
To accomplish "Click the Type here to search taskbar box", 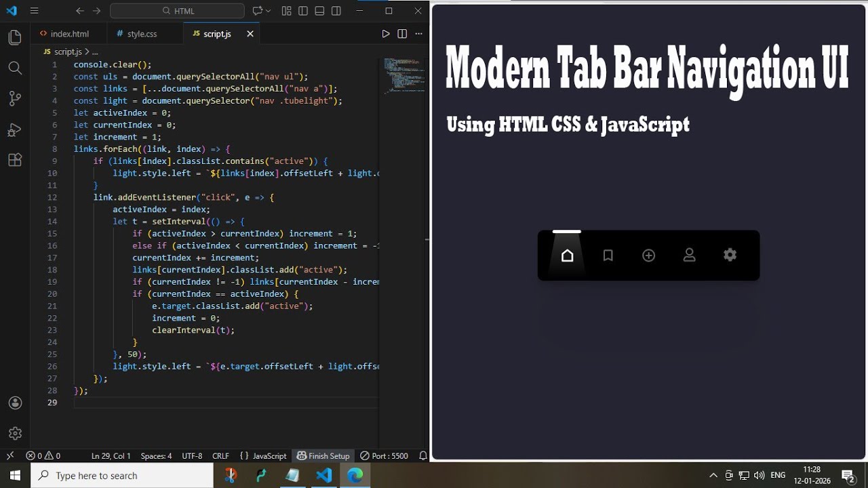I will (x=122, y=475).
